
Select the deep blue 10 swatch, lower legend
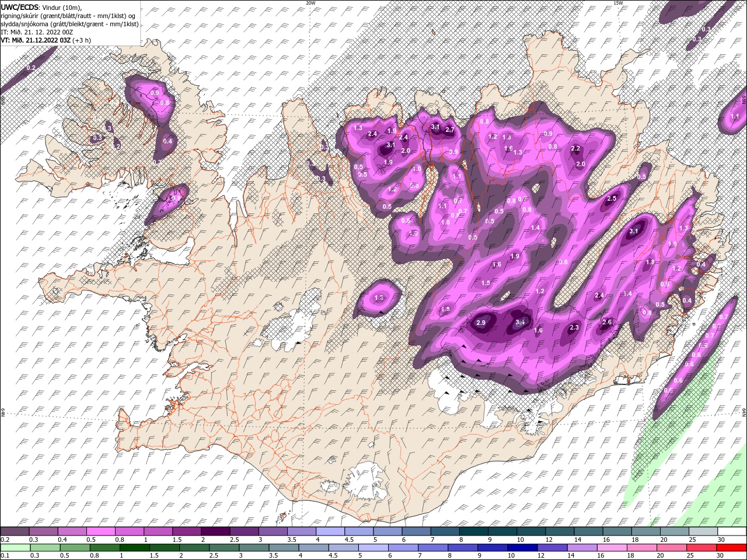(x=522, y=548)
